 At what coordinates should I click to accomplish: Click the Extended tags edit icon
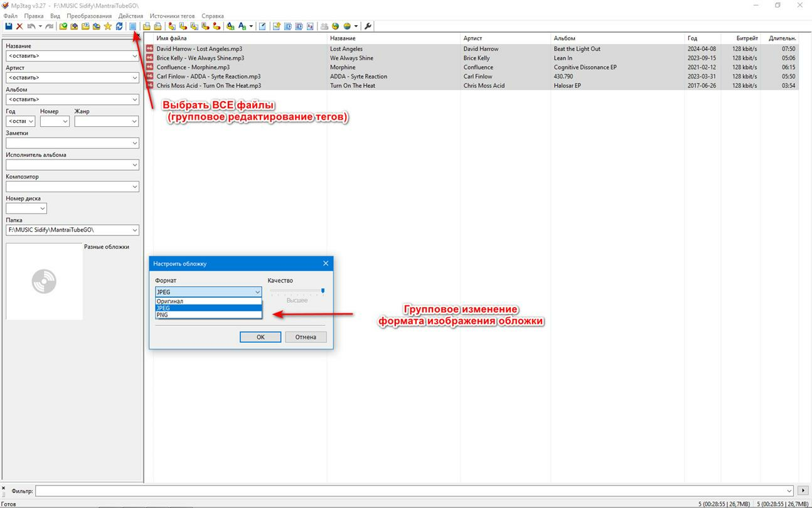[262, 26]
